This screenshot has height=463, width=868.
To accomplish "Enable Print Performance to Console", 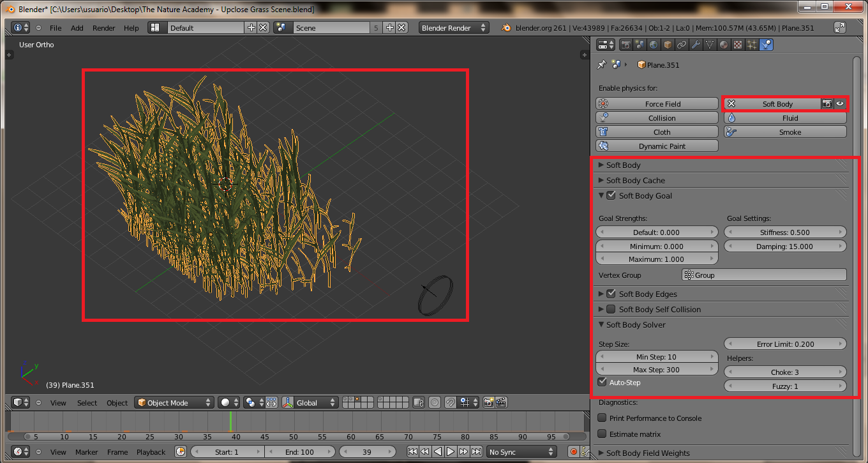I will coord(602,418).
